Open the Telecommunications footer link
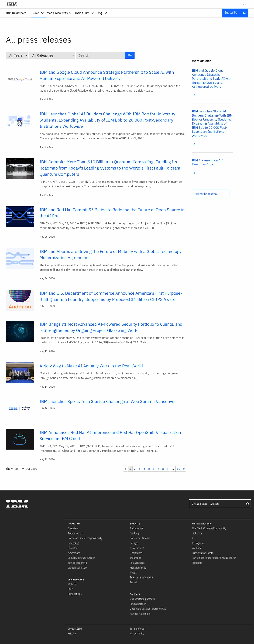The height and width of the screenshot is (644, 254). (141, 577)
